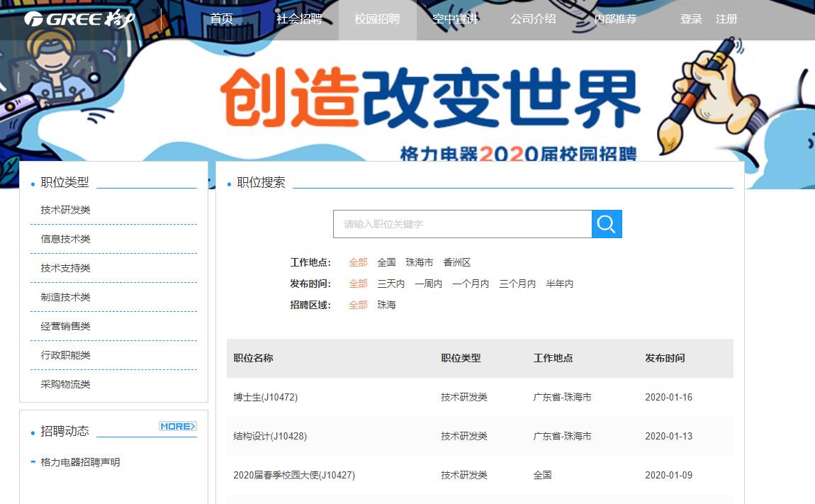The image size is (815, 504).
Task: Choose 全国 for 工作地点 filter
Action: 386,263
